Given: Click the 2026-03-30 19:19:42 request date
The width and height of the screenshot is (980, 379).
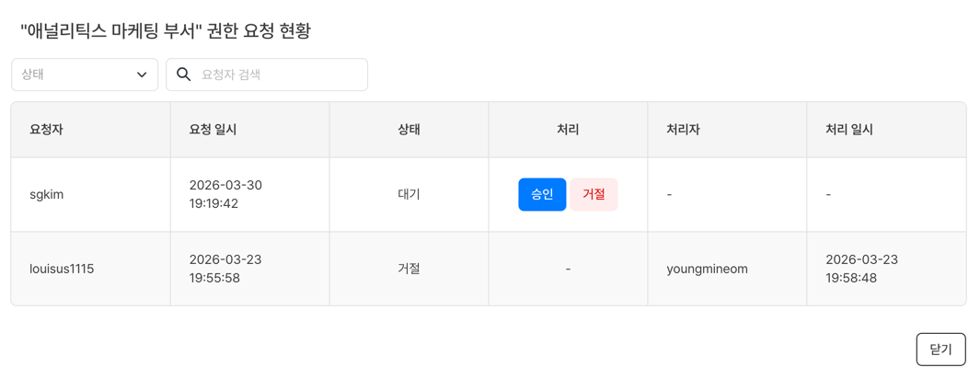Looking at the screenshot, I should pos(225,194).
